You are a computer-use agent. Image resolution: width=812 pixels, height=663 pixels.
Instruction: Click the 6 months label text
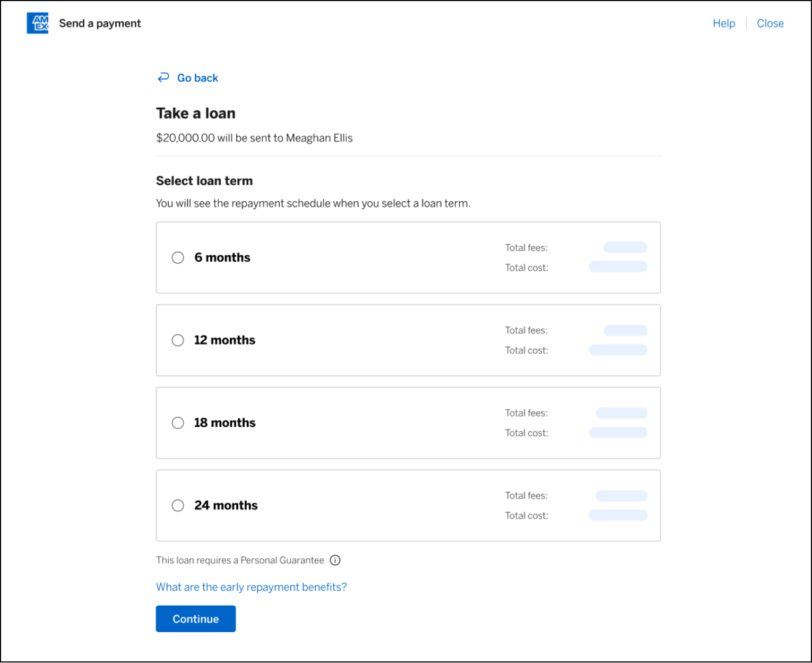[222, 257]
